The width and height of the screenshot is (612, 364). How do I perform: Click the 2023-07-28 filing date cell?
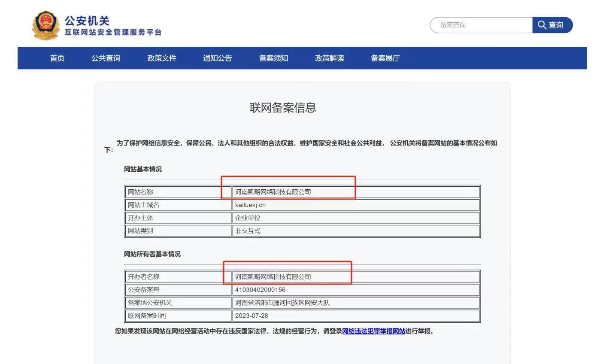coord(251,315)
